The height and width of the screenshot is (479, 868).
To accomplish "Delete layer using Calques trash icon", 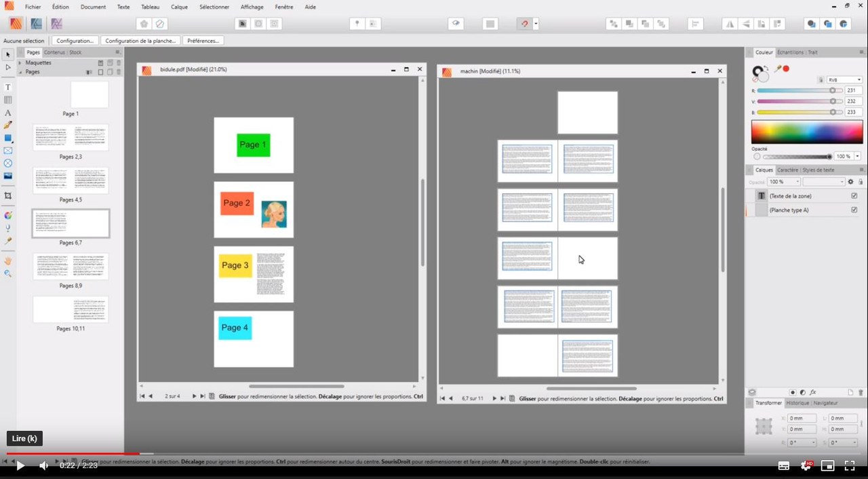I will (x=861, y=392).
